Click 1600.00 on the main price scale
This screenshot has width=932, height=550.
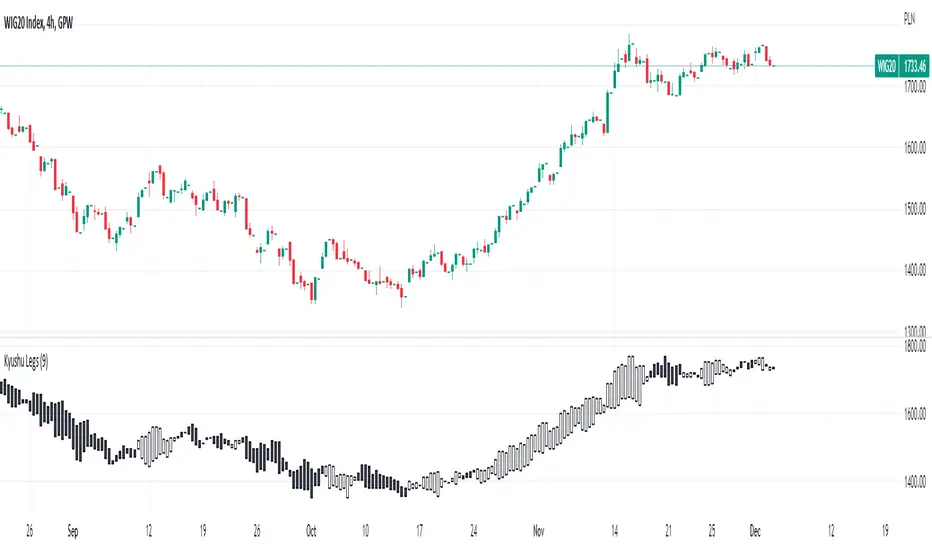(912, 149)
